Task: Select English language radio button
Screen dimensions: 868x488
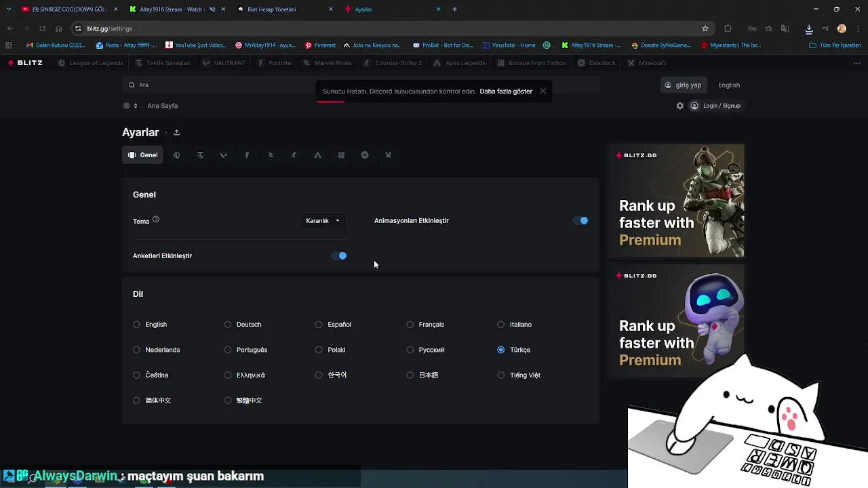Action: [137, 325]
